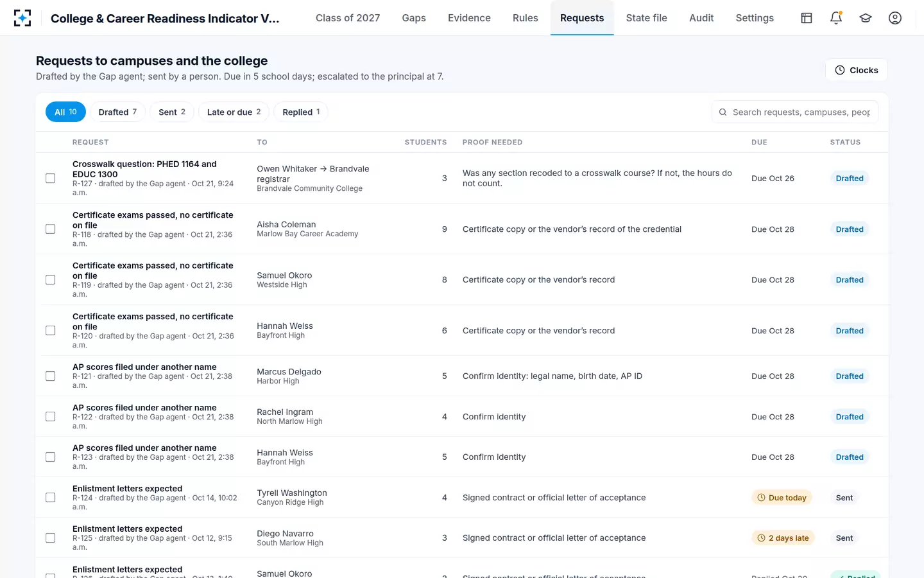924x578 pixels.
Task: Filter to Sent 2 requests
Action: (172, 112)
